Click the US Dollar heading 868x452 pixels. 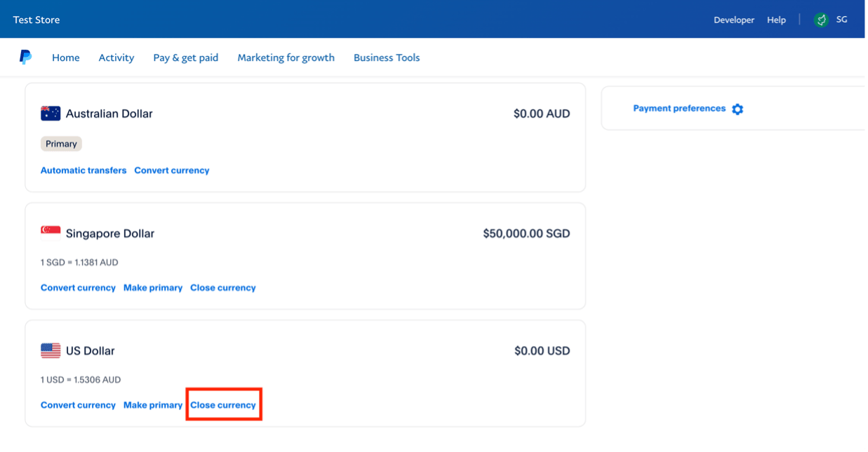91,351
